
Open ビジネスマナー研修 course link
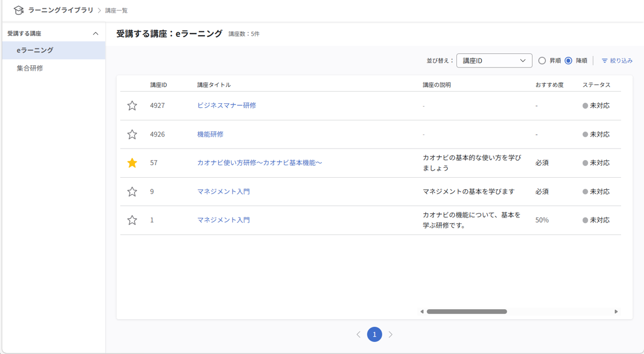(x=226, y=105)
